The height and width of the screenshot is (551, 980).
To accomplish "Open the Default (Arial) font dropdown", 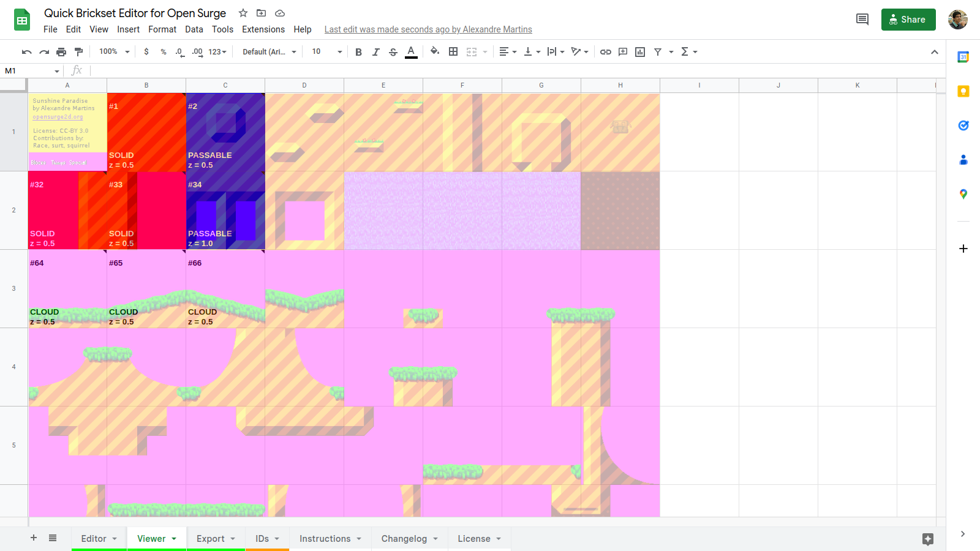I will pyautogui.click(x=269, y=52).
